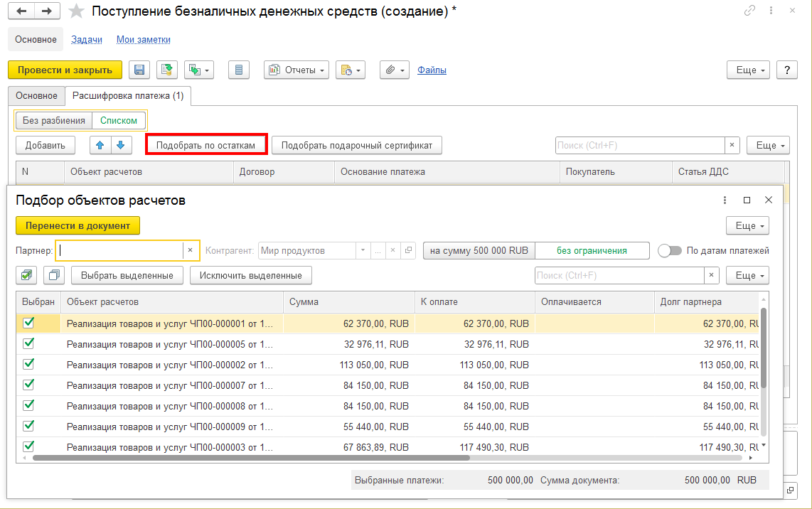This screenshot has height=509, width=812.
Task: Open the Задачи navigation link
Action: [87, 40]
